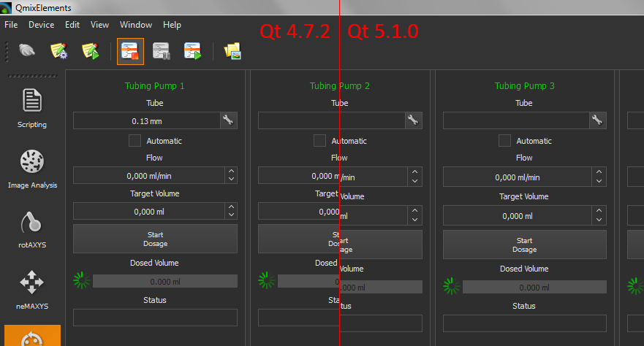Click wrench icon for Tubing Pump 1 tube
The width and height of the screenshot is (644, 346).
pyautogui.click(x=228, y=120)
